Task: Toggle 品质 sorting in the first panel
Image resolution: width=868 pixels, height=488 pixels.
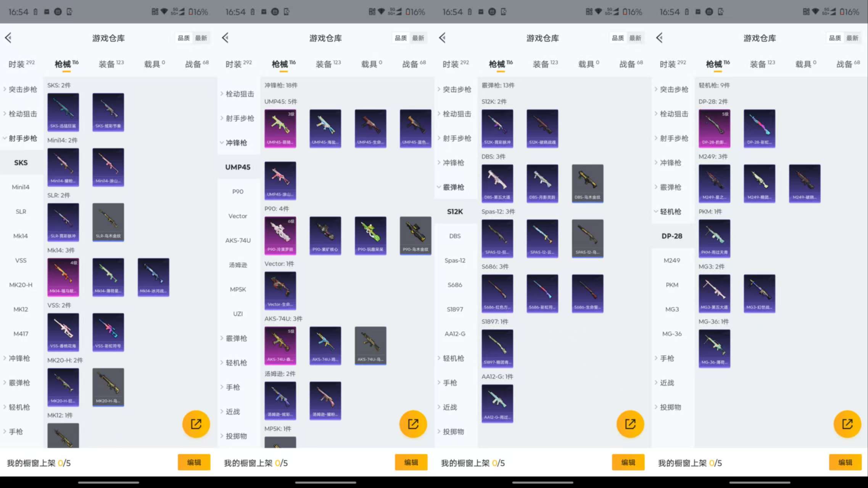Action: 184,38
